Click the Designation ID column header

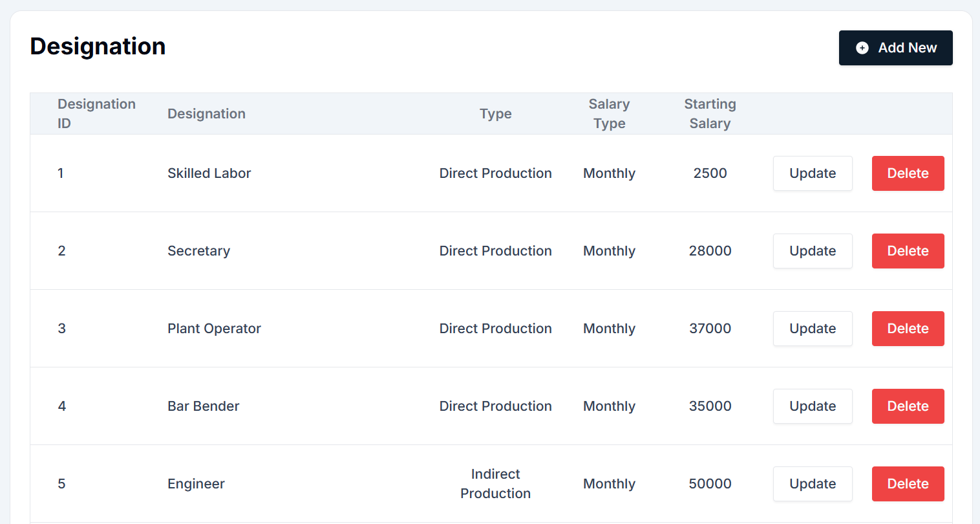(96, 113)
